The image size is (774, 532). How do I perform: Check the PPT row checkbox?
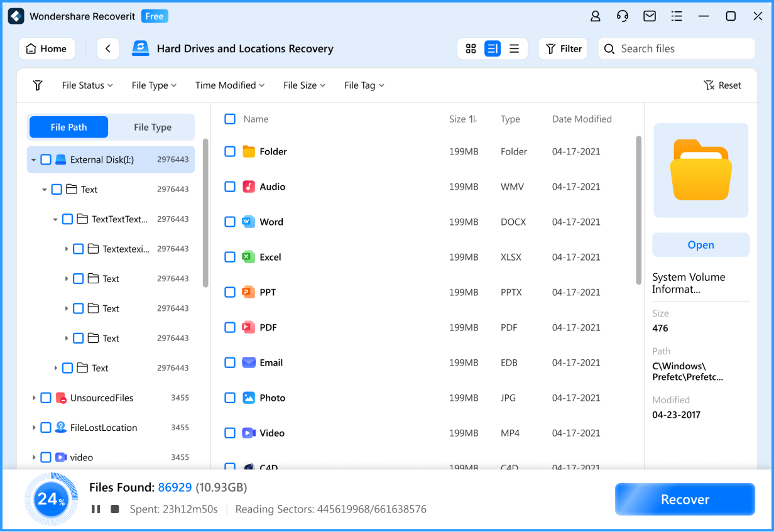[x=230, y=292]
